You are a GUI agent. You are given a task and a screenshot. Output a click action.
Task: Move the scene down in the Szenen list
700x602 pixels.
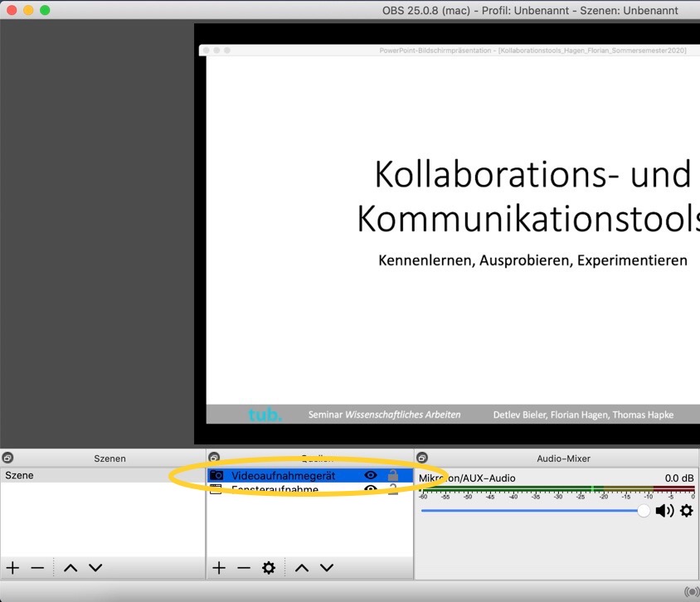coord(95,568)
